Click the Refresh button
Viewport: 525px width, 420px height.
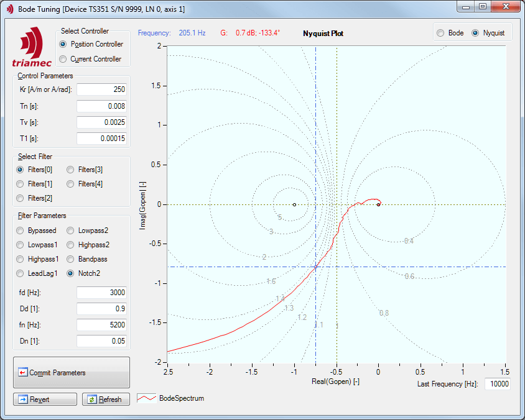(106, 399)
